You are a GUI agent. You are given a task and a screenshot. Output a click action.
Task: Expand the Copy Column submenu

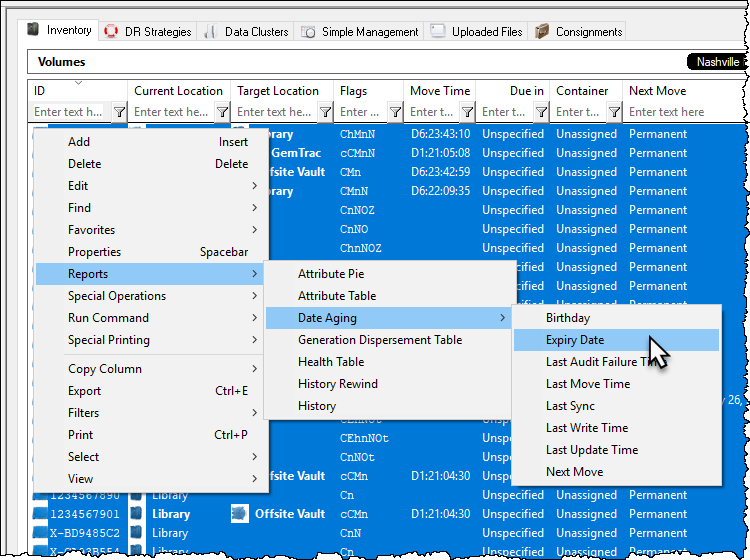tap(149, 369)
